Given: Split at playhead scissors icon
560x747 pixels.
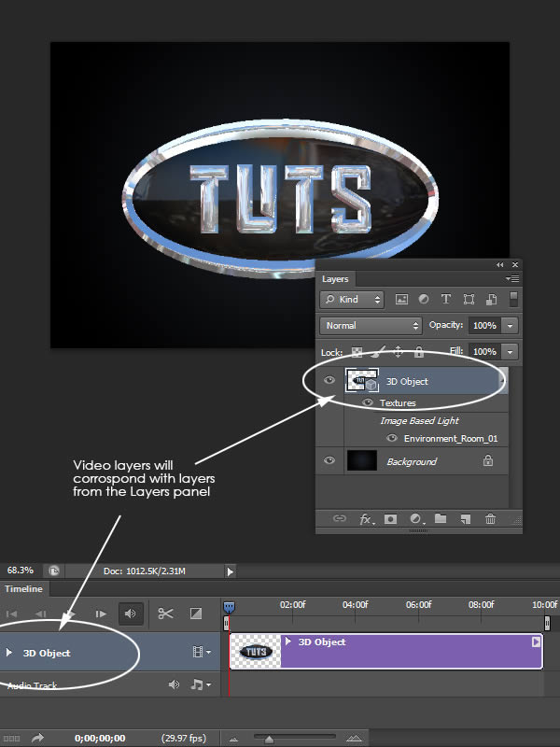Looking at the screenshot, I should pyautogui.click(x=165, y=613).
